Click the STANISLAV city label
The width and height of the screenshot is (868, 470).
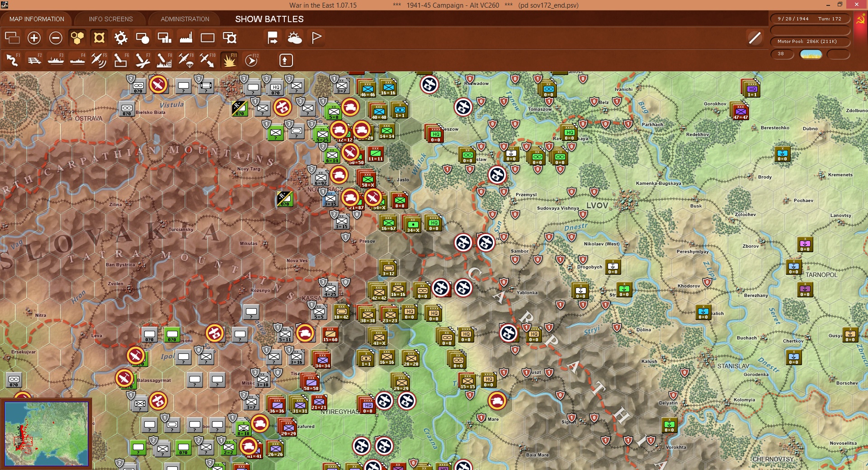(x=733, y=366)
